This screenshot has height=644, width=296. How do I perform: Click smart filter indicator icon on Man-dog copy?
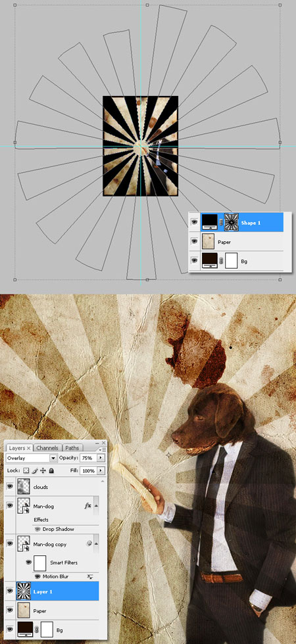(x=88, y=543)
